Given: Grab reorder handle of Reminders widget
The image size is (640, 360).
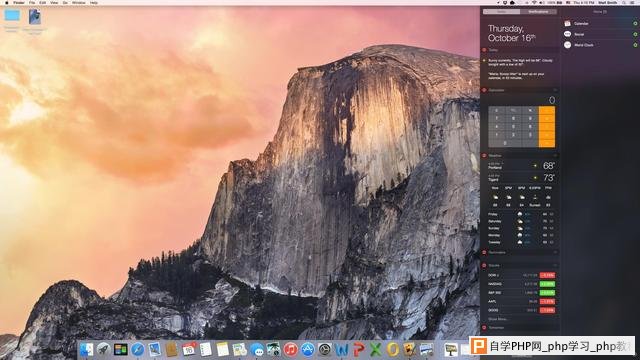Looking at the screenshot, I should click(x=555, y=253).
